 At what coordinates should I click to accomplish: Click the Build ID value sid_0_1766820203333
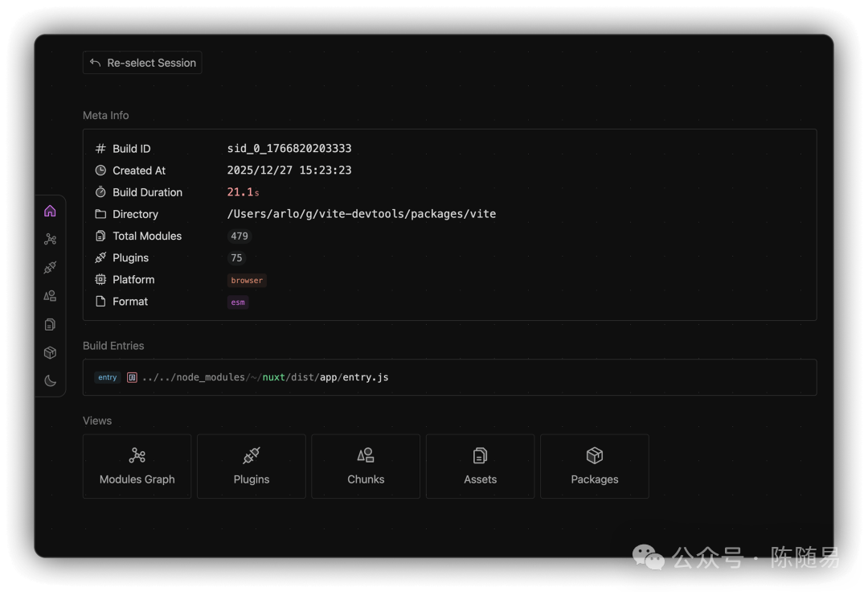[289, 149]
